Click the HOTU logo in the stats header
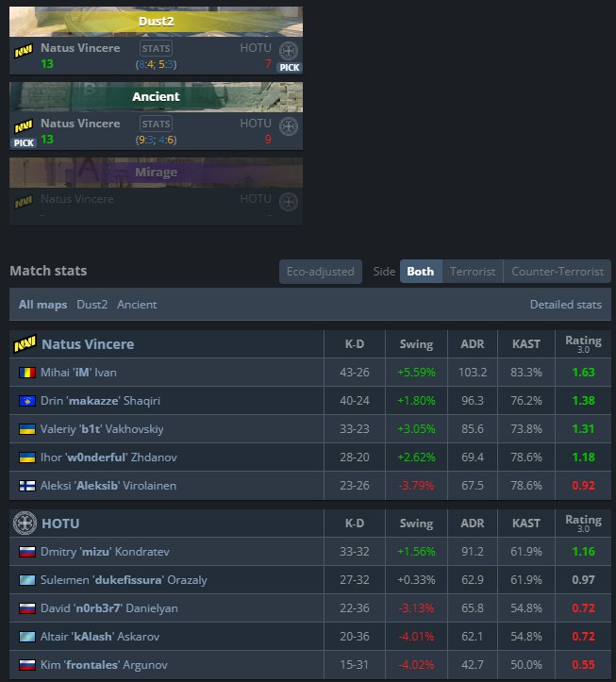The height and width of the screenshot is (682, 616). [25, 523]
